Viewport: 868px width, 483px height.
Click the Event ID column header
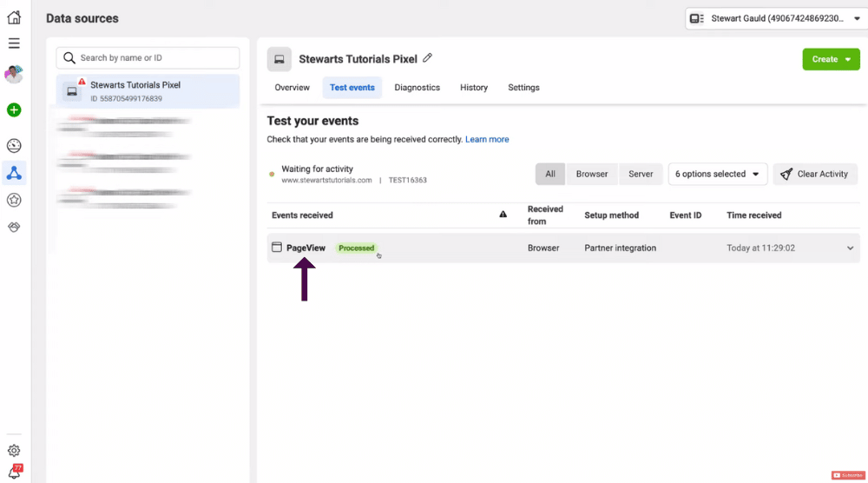686,215
